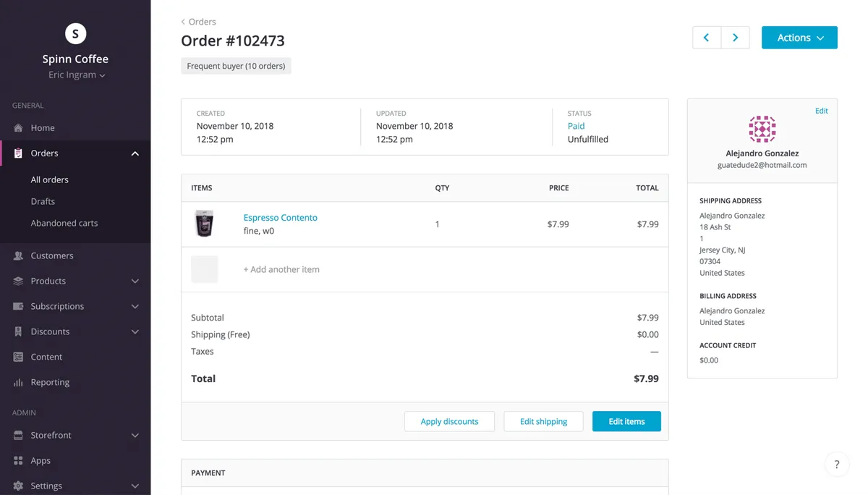Click the Apps grid icon
Screen dimensions: 868x495
click(x=18, y=460)
